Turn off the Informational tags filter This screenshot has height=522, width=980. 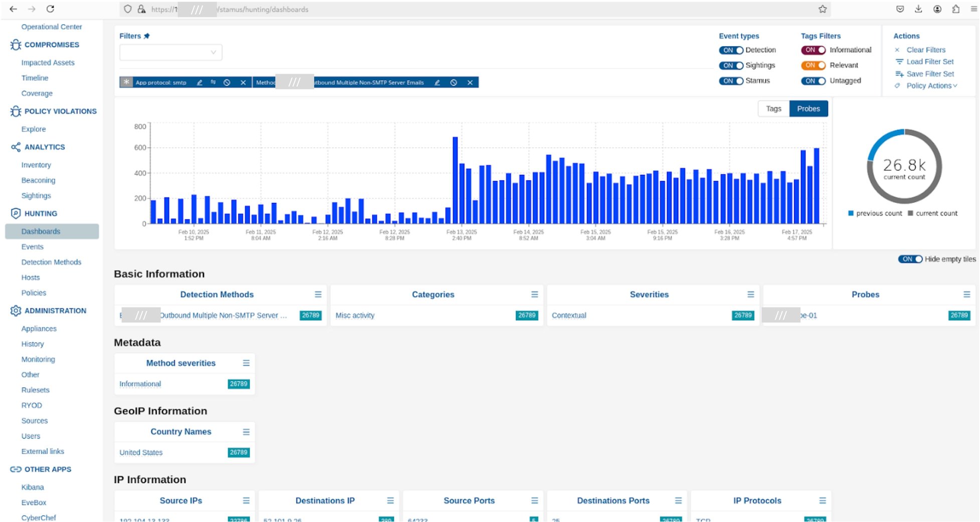[813, 50]
